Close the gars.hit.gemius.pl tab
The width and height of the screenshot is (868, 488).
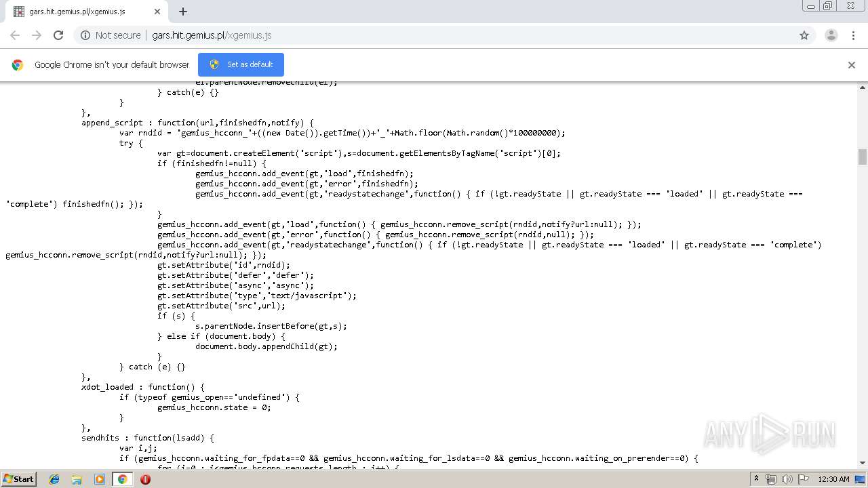coord(157,12)
